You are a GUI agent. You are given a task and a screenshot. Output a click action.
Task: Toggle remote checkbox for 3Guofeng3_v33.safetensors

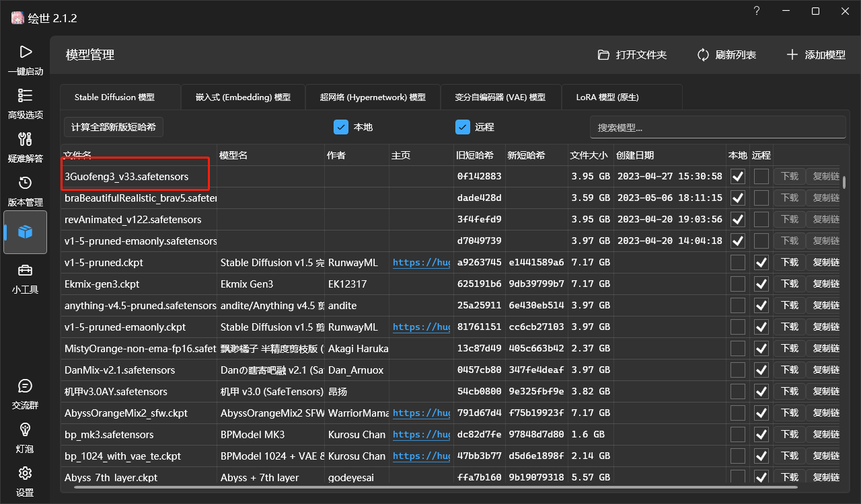[x=761, y=176]
